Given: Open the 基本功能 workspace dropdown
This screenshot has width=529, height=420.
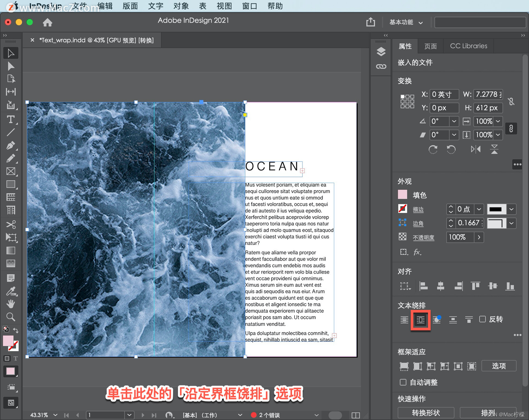Looking at the screenshot, I should coord(406,22).
